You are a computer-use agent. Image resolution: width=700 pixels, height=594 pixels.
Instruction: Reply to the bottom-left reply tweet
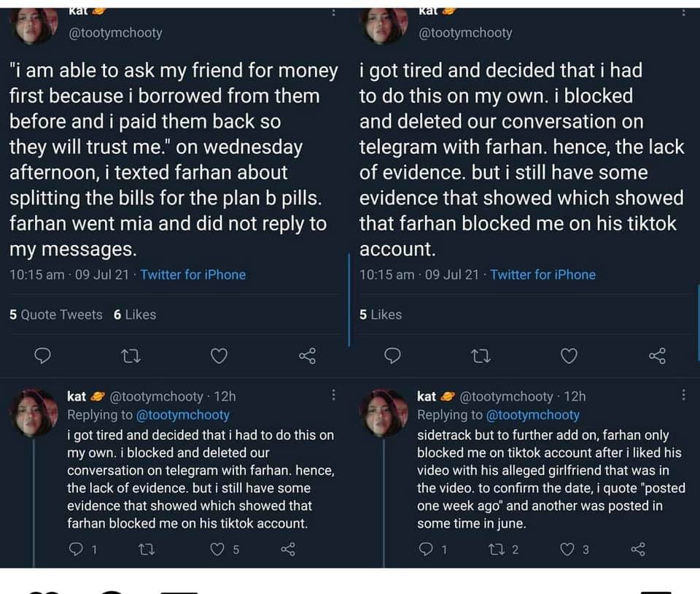click(76, 549)
